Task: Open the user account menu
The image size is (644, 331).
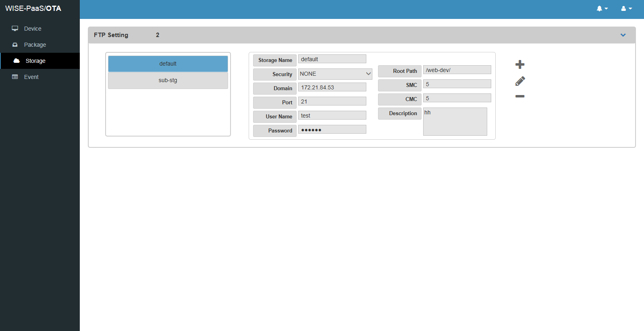Action: coord(626,8)
